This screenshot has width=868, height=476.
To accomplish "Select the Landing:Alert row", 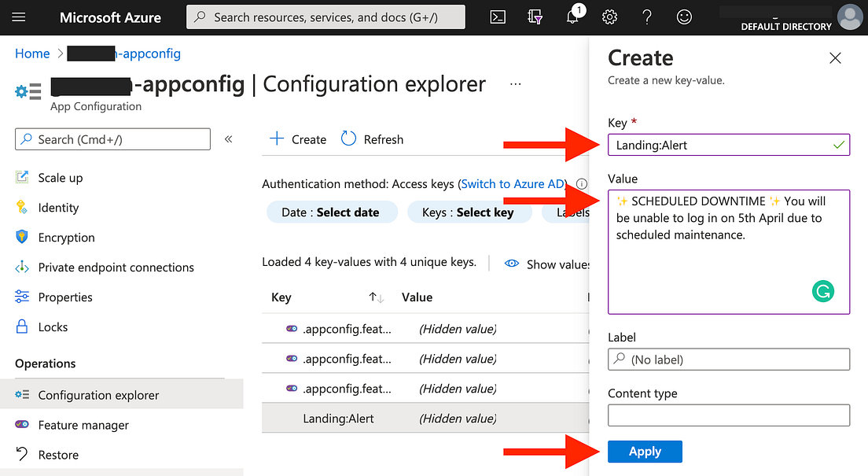I will [338, 419].
